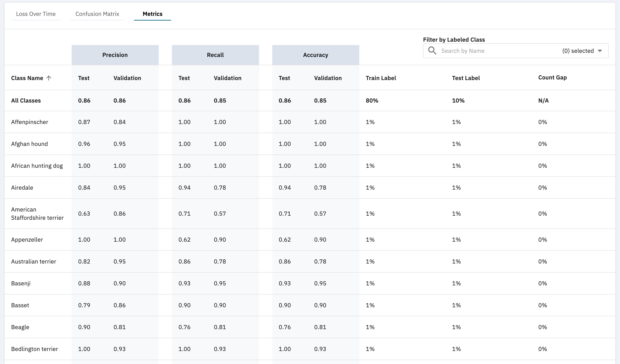Click the Bedlington terrier class name
Screen dimensions: 620x364
34,349
